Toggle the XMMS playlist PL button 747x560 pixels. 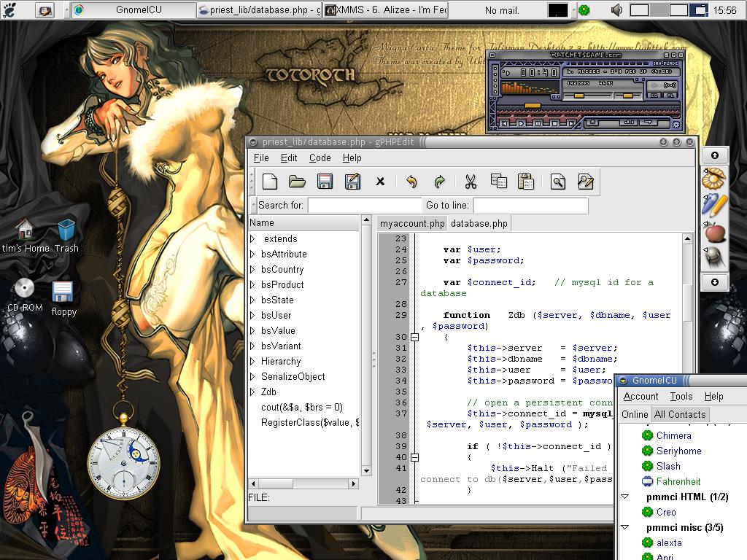click(671, 96)
